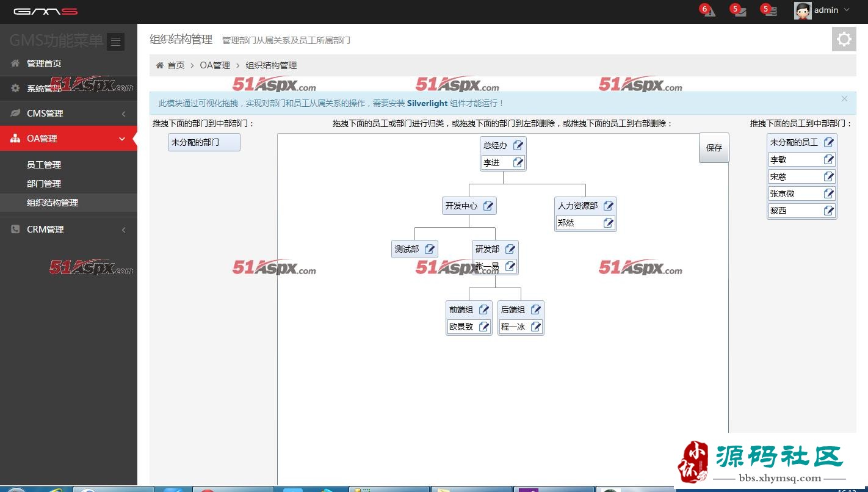Open the settings gear in page header
This screenshot has width=868, height=492.
(844, 39)
